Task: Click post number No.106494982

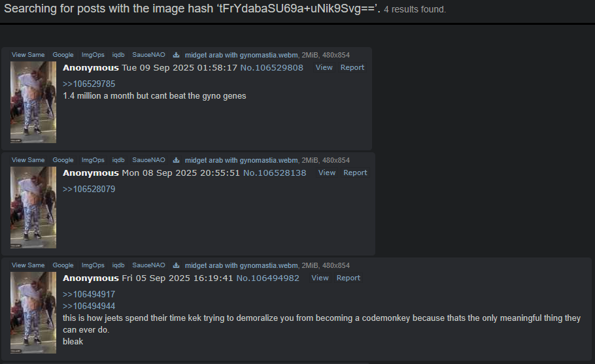Action: [268, 278]
